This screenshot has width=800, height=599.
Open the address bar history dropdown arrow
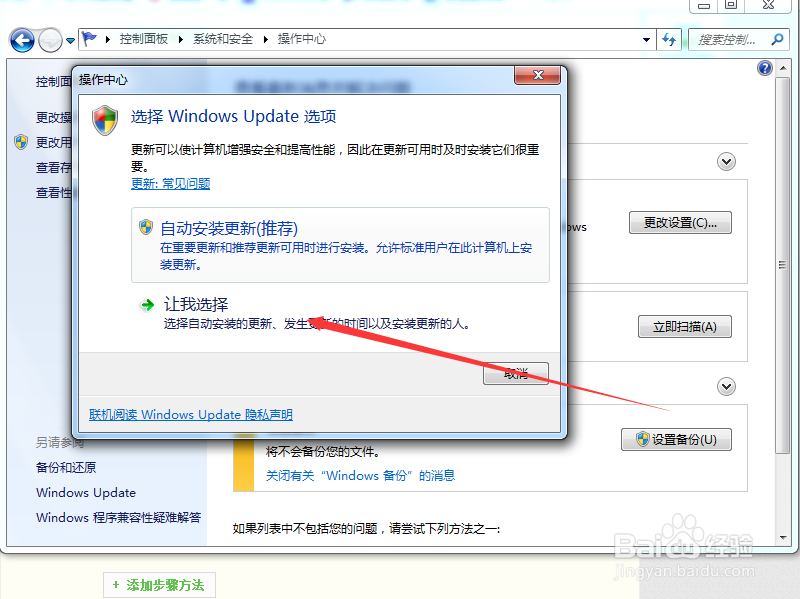pos(645,40)
